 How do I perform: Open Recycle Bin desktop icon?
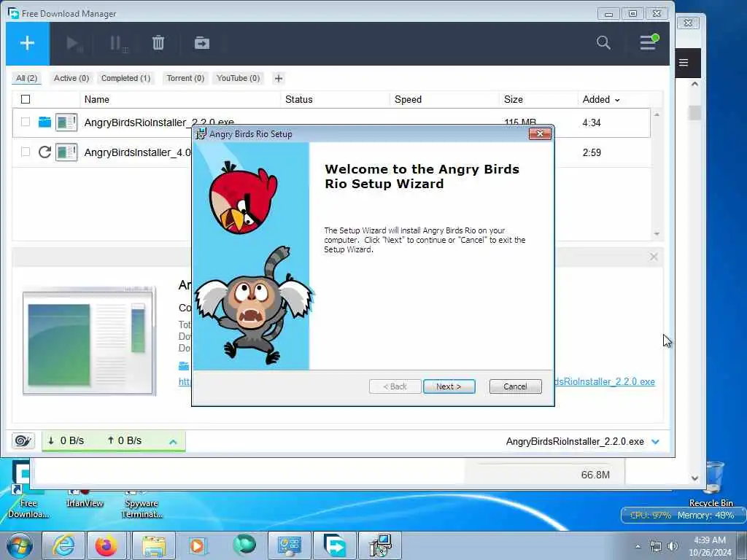pyautogui.click(x=712, y=483)
